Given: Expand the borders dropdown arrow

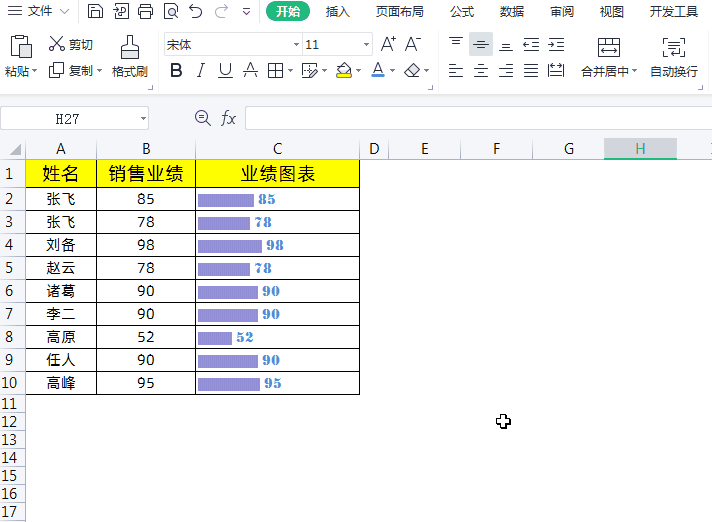Looking at the screenshot, I should (290, 71).
